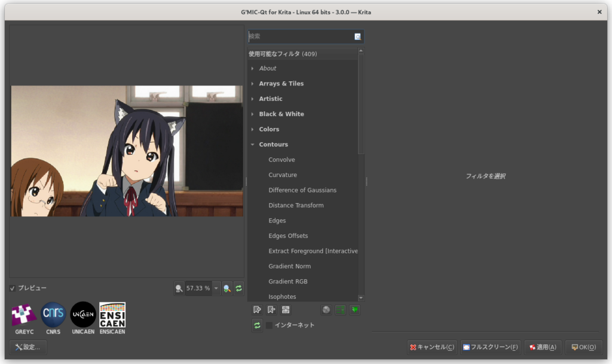This screenshot has height=364, width=612.
Task: Refresh the preview next to the zoom controls
Action: click(x=238, y=288)
